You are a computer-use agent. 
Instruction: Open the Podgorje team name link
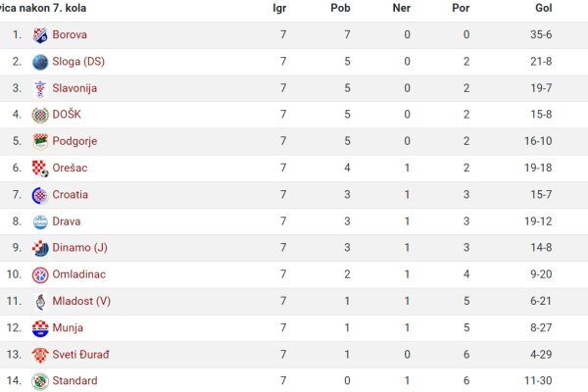pos(74,141)
